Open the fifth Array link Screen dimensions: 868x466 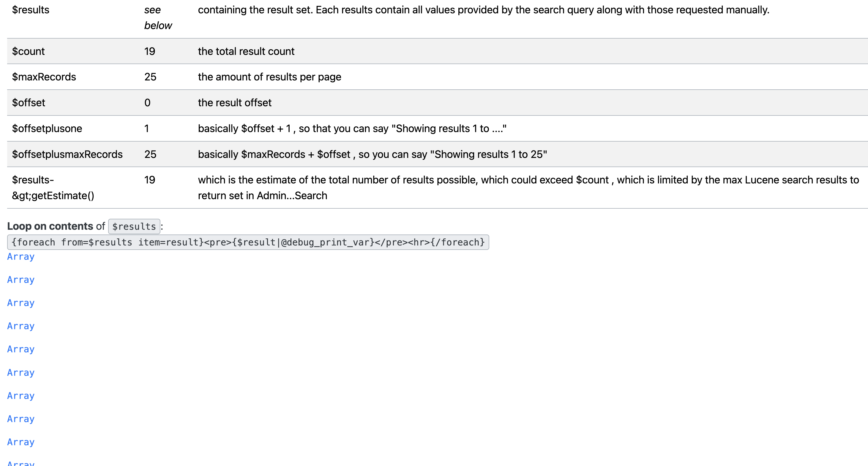pyautogui.click(x=21, y=349)
